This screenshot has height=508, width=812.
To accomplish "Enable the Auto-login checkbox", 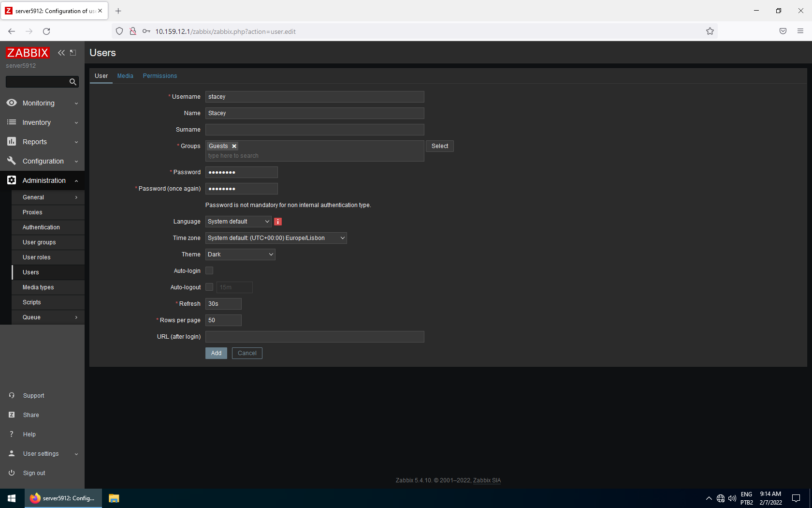I will [x=209, y=271].
